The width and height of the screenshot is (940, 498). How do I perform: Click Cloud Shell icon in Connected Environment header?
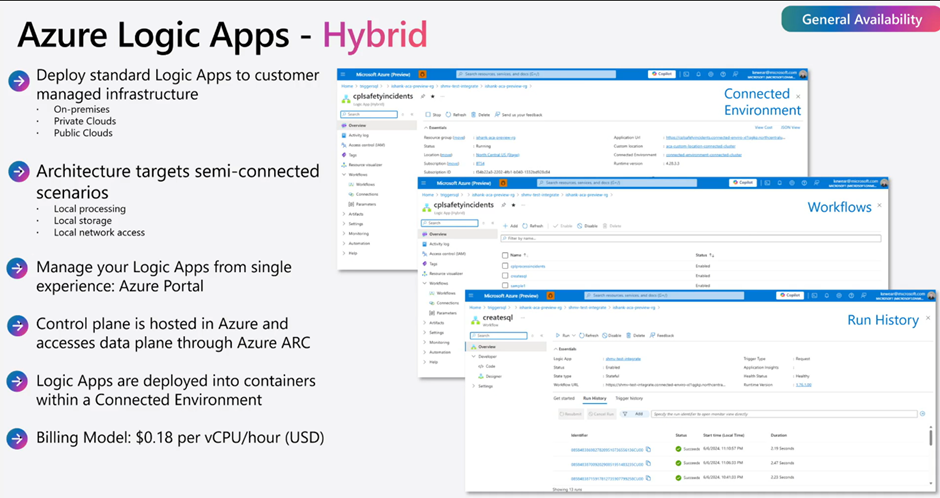pos(686,74)
